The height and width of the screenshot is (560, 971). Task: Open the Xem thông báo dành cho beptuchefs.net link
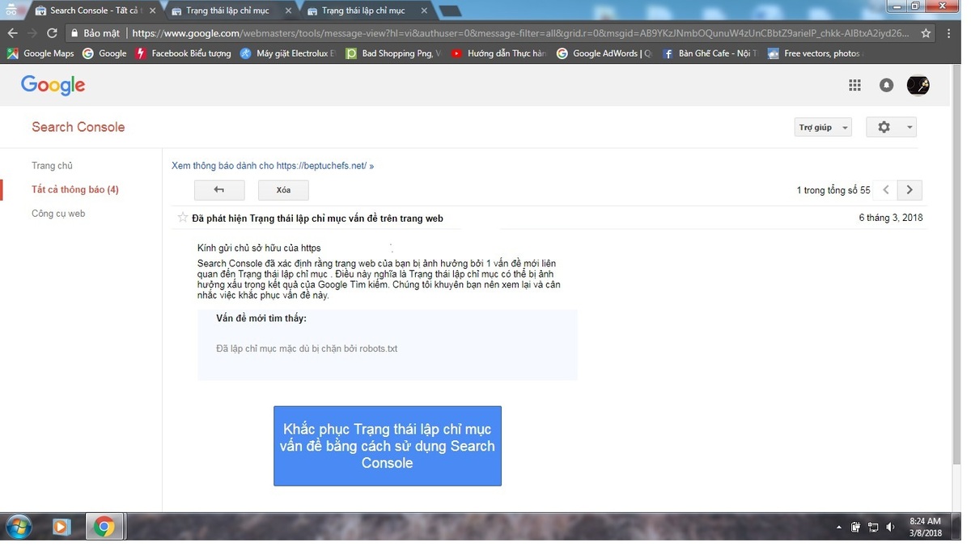click(x=273, y=165)
